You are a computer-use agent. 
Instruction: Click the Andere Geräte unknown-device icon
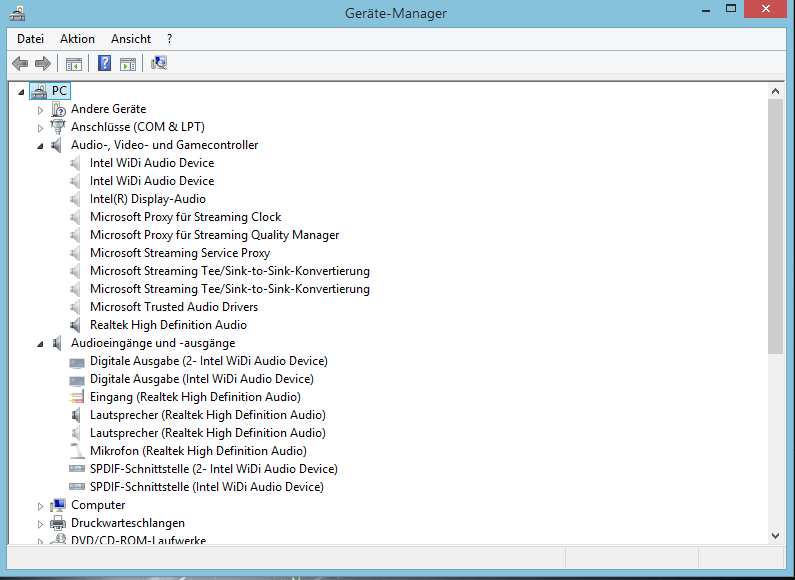[58, 109]
